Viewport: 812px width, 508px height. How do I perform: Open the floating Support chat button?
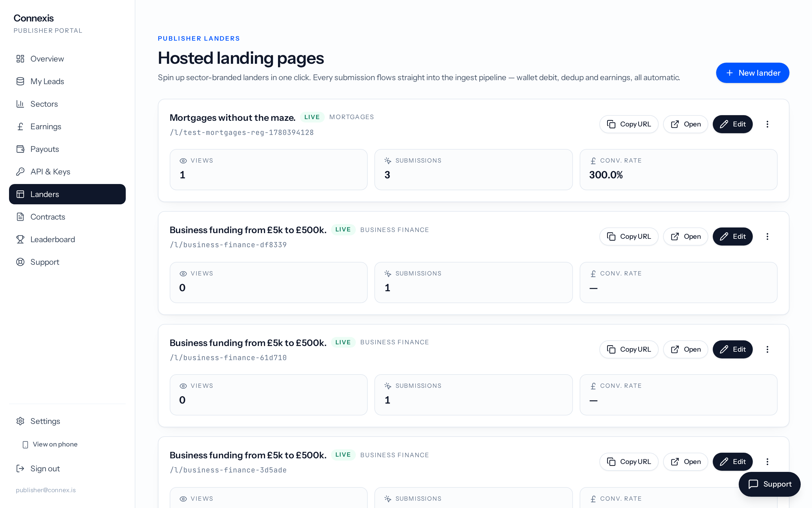click(769, 484)
